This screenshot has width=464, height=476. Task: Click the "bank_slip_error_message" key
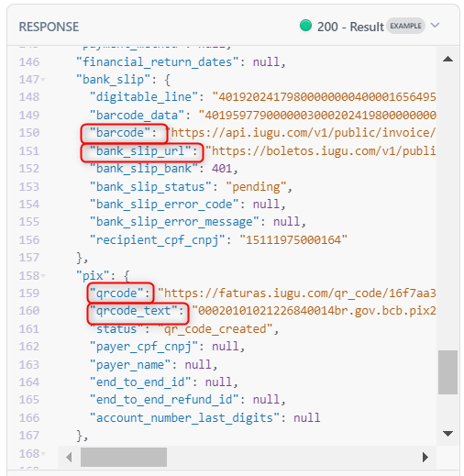174,222
